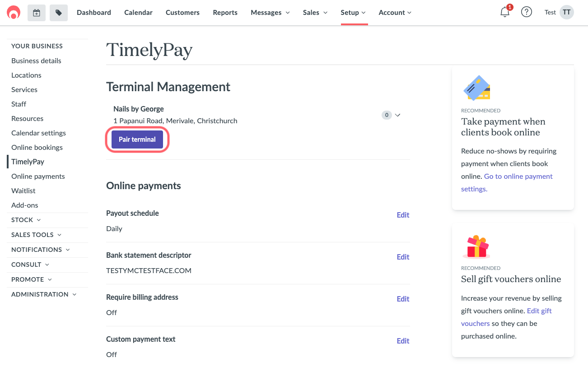
Task: Open the Calendar tab
Action: pyautogui.click(x=138, y=13)
